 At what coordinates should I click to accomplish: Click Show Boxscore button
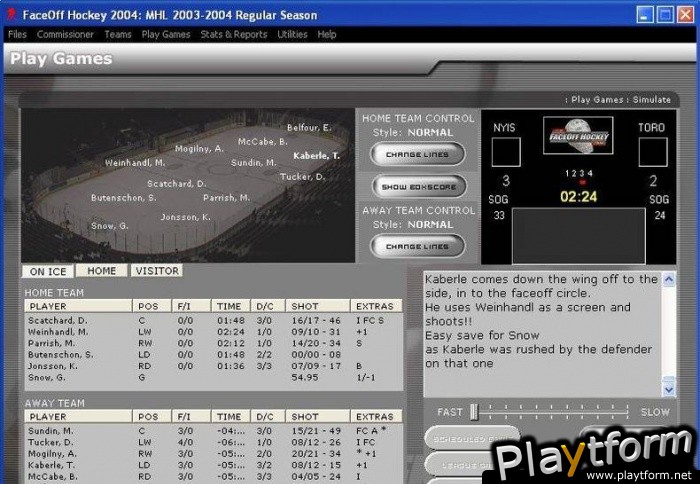[x=419, y=187]
